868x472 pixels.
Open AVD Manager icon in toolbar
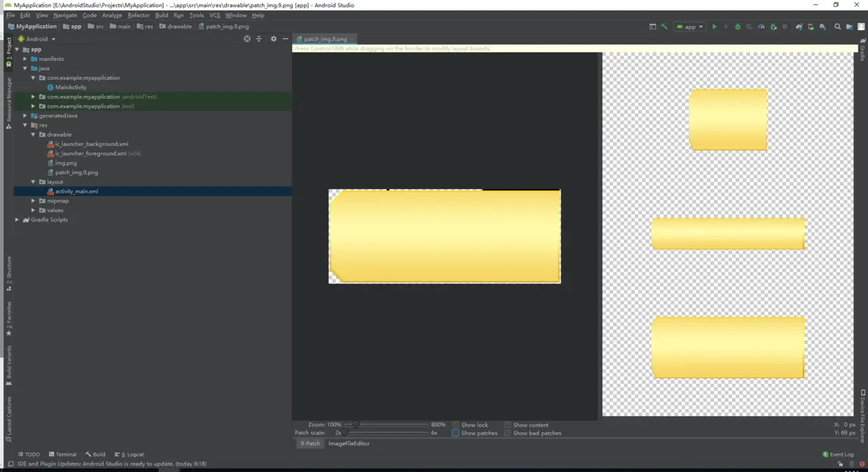pyautogui.click(x=811, y=27)
